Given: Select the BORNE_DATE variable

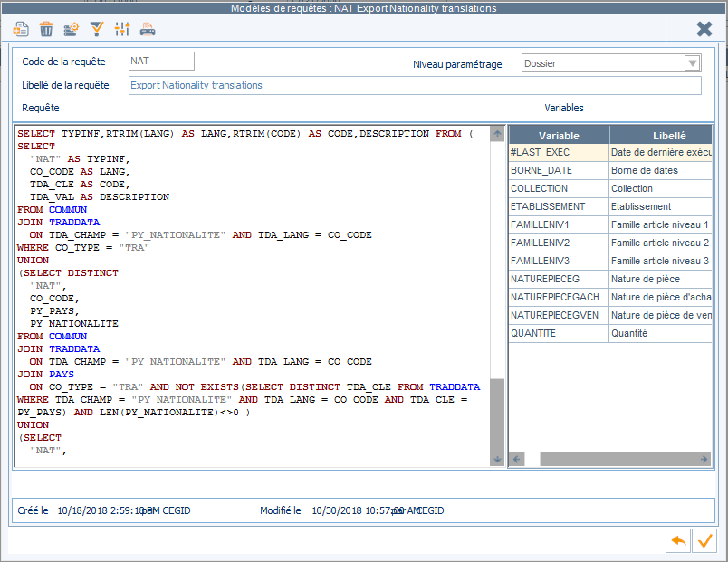Looking at the screenshot, I should pos(559,171).
